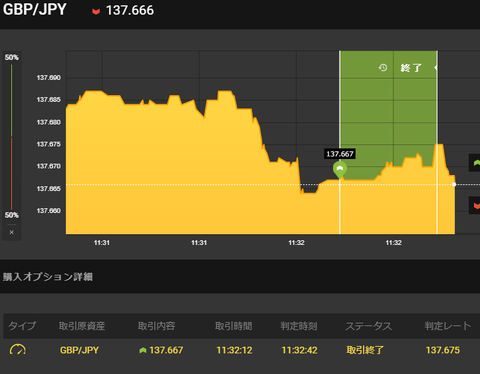480x374 pixels.
Task: Click the small white arrow right of 終了
Action: [x=435, y=68]
